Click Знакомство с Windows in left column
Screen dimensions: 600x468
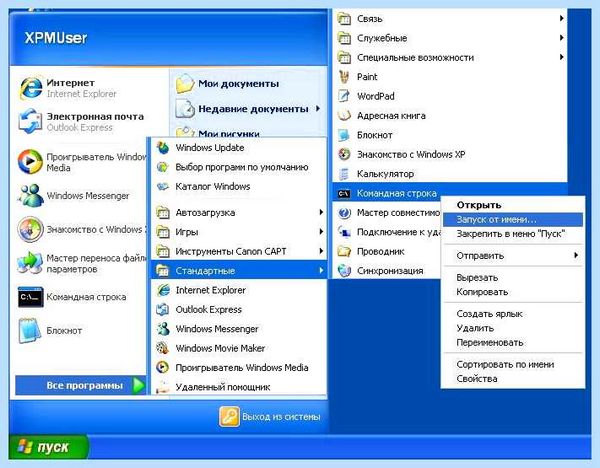coord(81,230)
